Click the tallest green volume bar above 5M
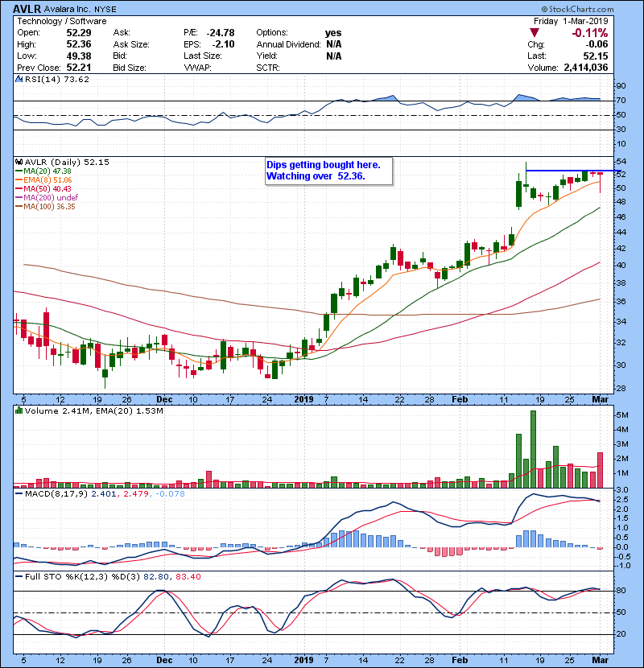 pyautogui.click(x=533, y=449)
